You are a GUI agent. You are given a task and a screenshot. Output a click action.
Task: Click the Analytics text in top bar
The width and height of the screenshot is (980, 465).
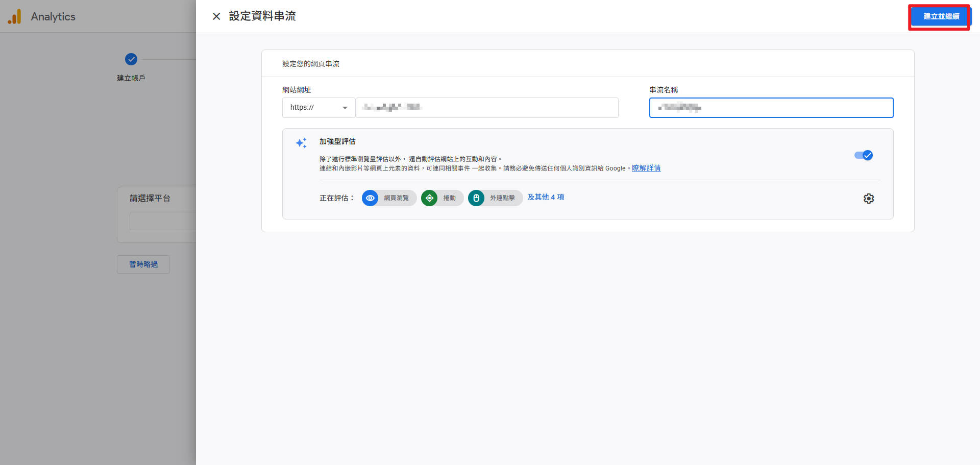click(53, 16)
